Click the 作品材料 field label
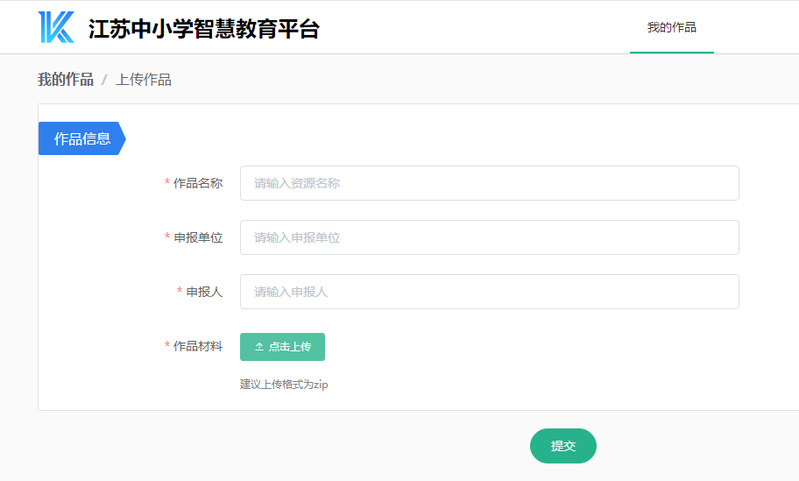 coord(198,346)
